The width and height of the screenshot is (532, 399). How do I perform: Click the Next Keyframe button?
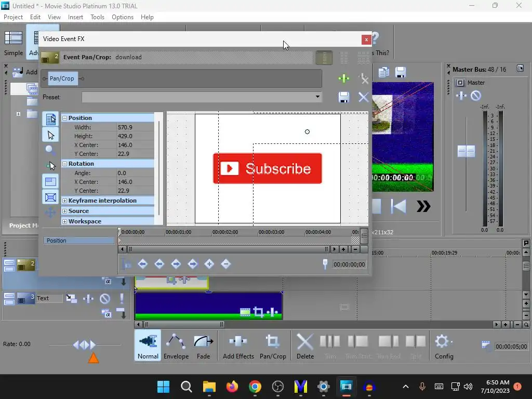[176, 264]
